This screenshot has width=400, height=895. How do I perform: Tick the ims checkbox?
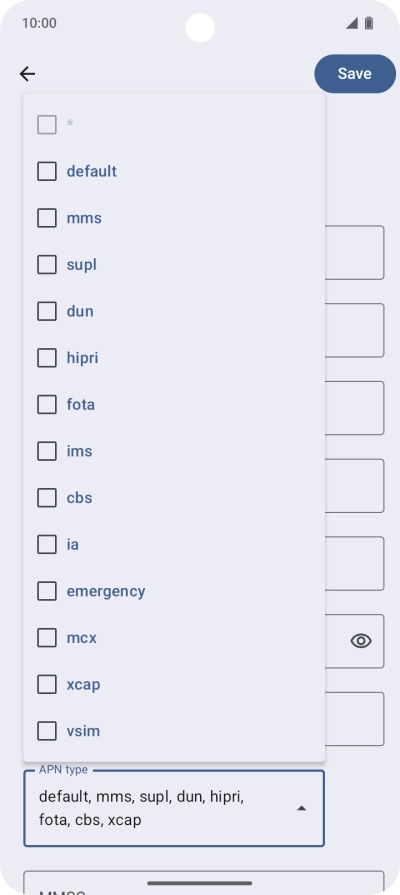pyautogui.click(x=47, y=451)
